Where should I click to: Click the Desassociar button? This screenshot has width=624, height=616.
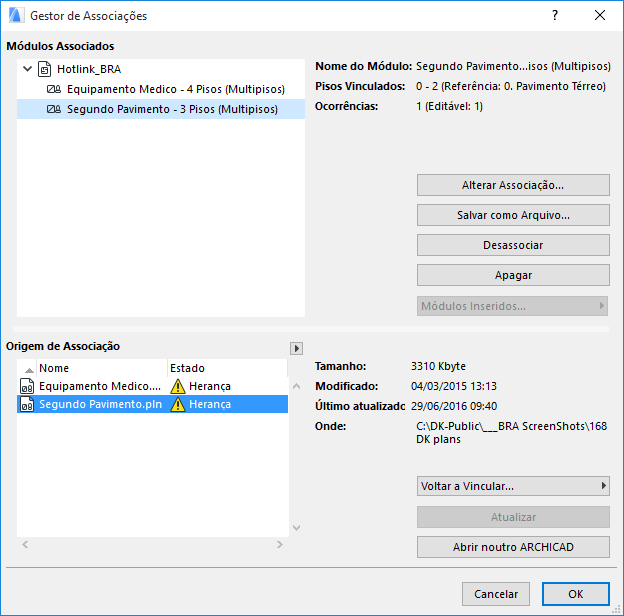513,245
